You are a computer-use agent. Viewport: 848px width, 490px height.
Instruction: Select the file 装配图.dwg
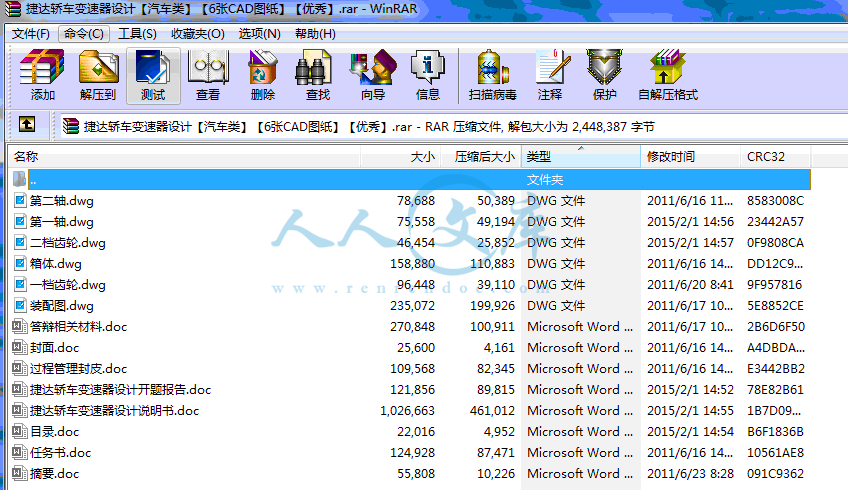click(62, 306)
